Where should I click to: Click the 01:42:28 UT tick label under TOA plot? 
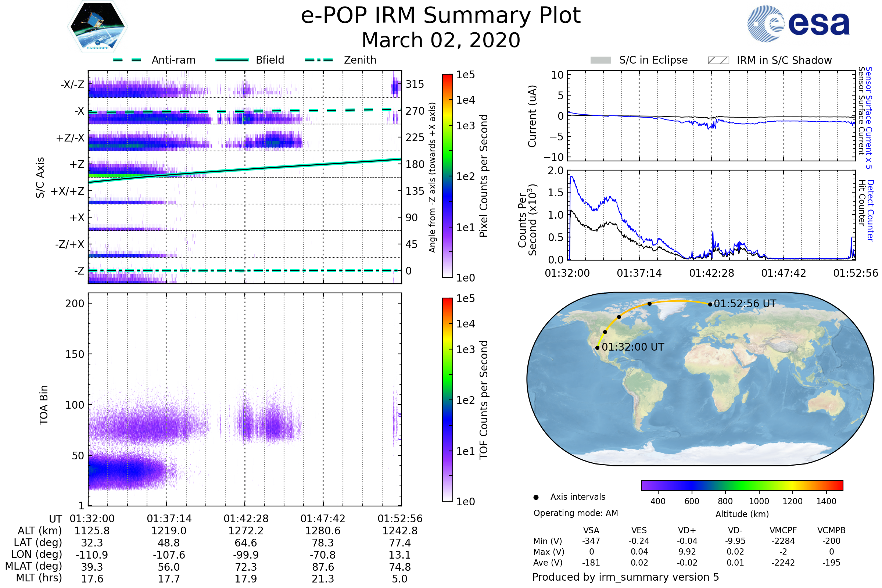point(246,519)
